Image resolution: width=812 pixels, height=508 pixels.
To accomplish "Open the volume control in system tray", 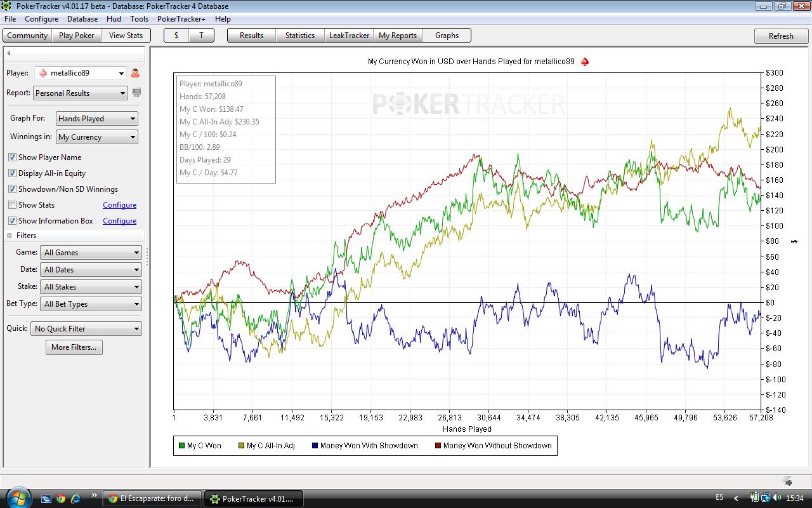I will [776, 498].
